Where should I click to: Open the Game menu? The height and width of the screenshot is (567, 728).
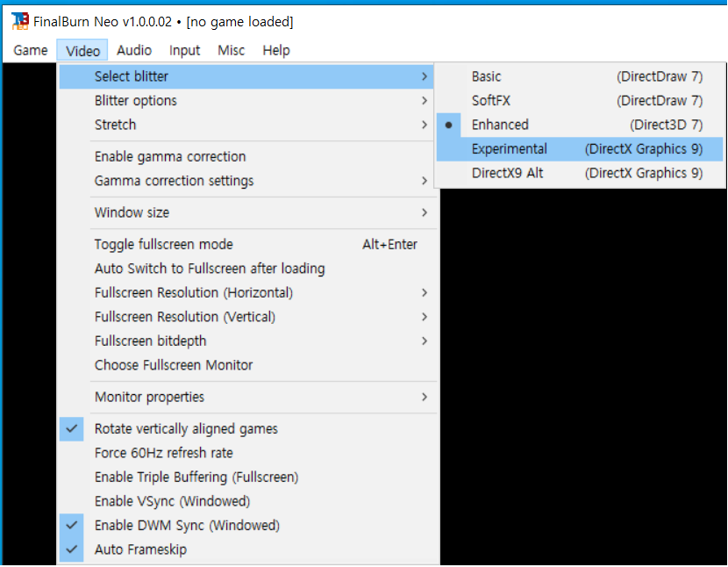[31, 50]
